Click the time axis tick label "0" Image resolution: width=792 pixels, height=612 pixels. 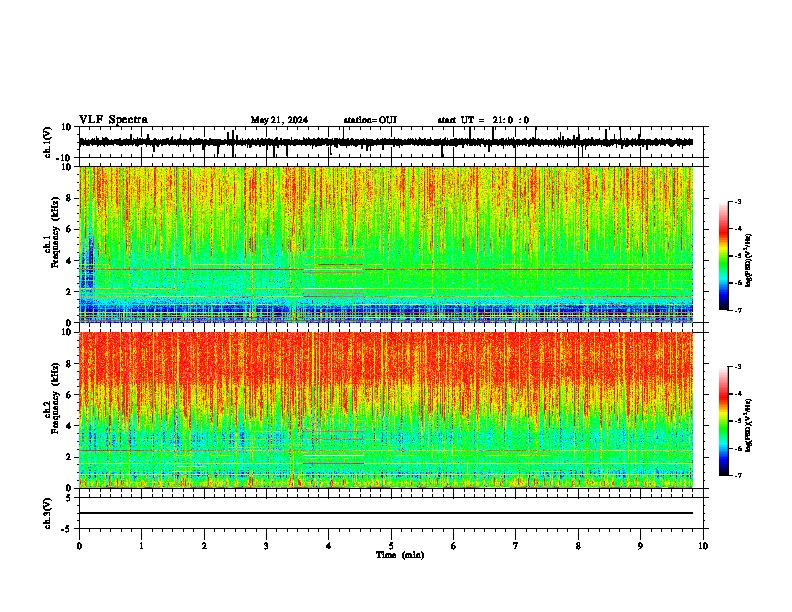[79, 546]
